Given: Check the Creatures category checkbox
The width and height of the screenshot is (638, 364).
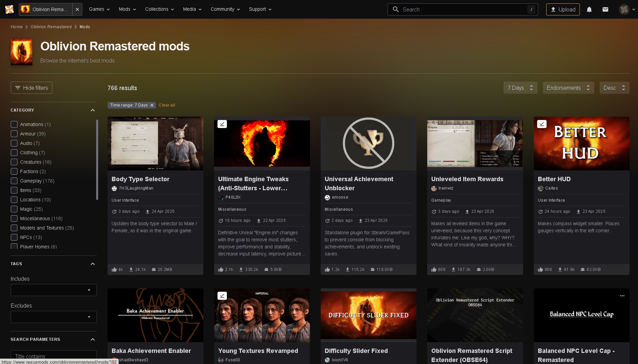Looking at the screenshot, I should (x=14, y=162).
